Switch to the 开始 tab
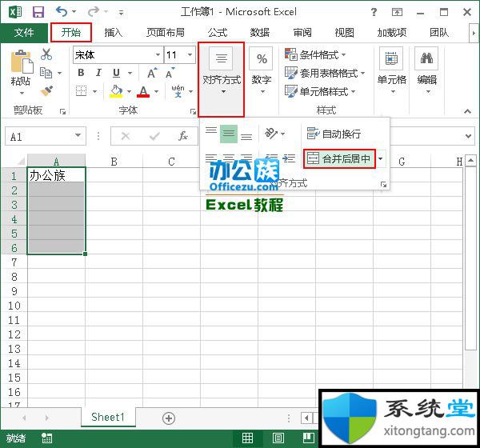Viewport: 480px width, 448px height. click(x=71, y=32)
